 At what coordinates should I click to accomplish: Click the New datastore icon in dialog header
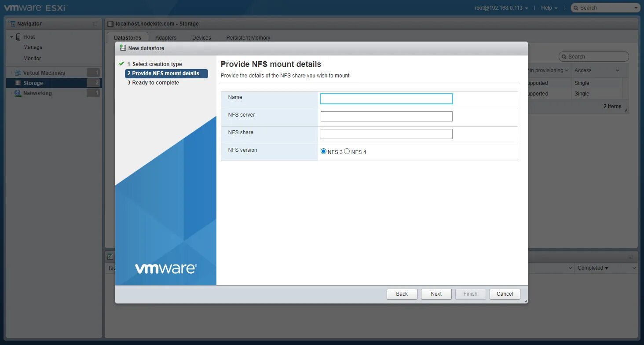[x=124, y=48]
